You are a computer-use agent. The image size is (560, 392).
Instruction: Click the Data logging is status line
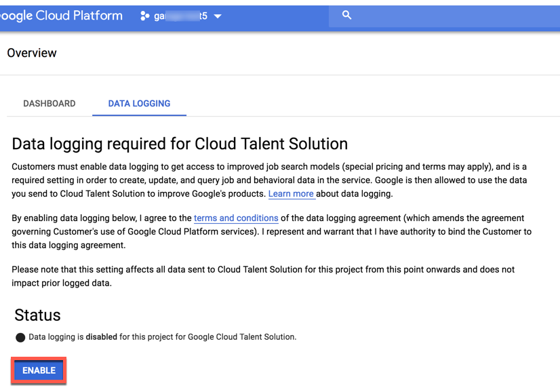point(163,337)
